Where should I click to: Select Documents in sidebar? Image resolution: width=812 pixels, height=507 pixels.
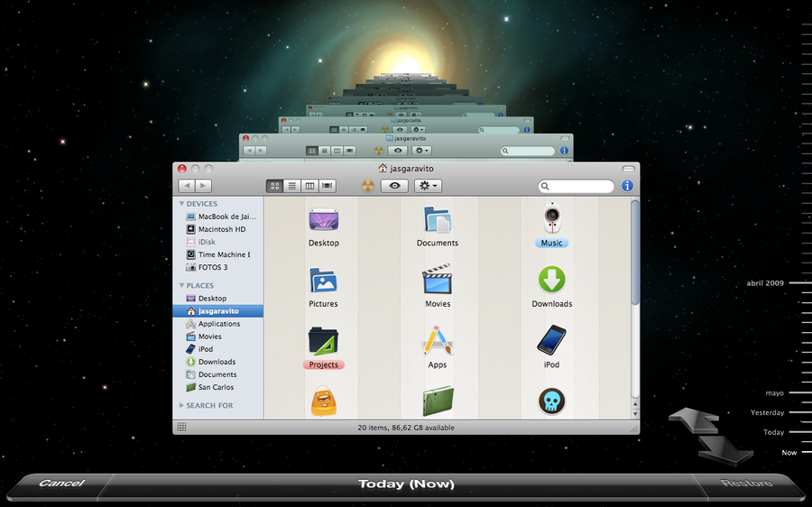click(211, 374)
